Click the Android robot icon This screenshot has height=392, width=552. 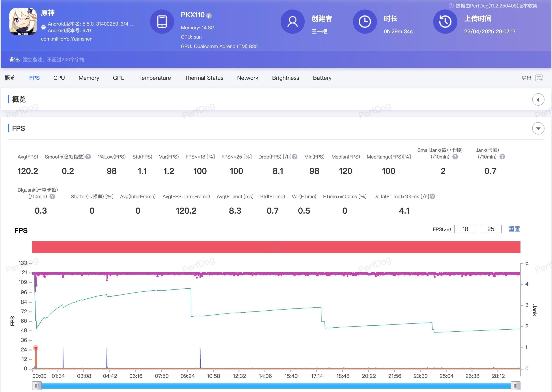point(43,27)
